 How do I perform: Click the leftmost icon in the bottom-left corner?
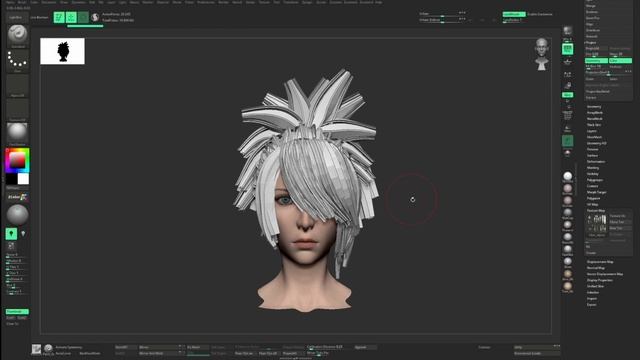click(x=36, y=349)
